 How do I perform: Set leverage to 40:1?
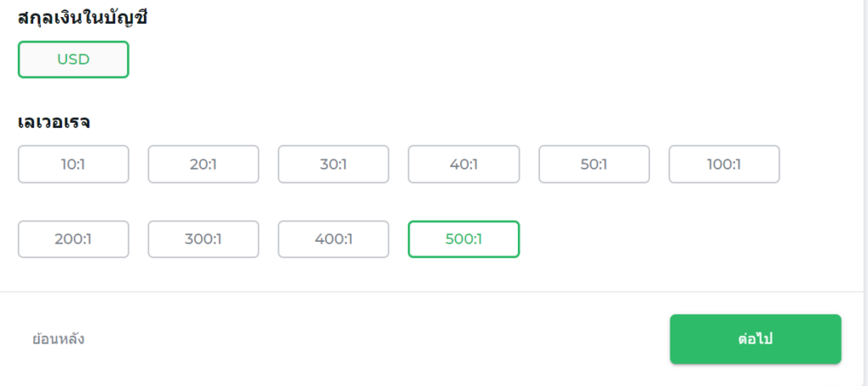463,165
